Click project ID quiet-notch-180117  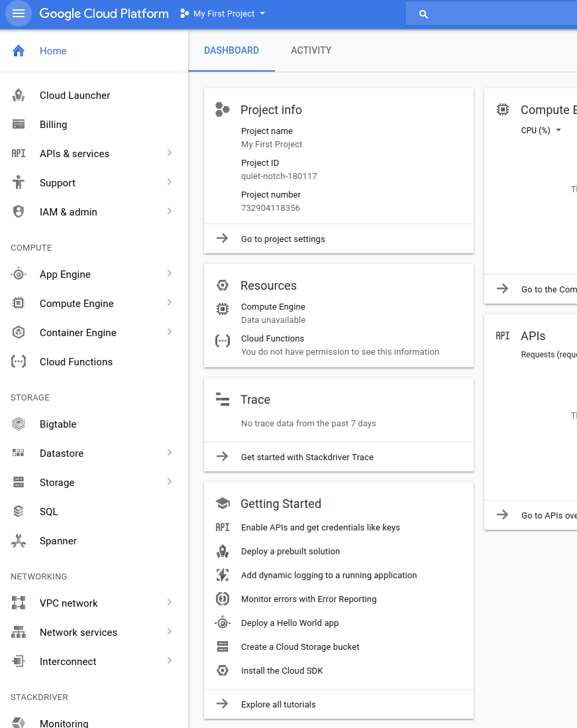tap(279, 176)
